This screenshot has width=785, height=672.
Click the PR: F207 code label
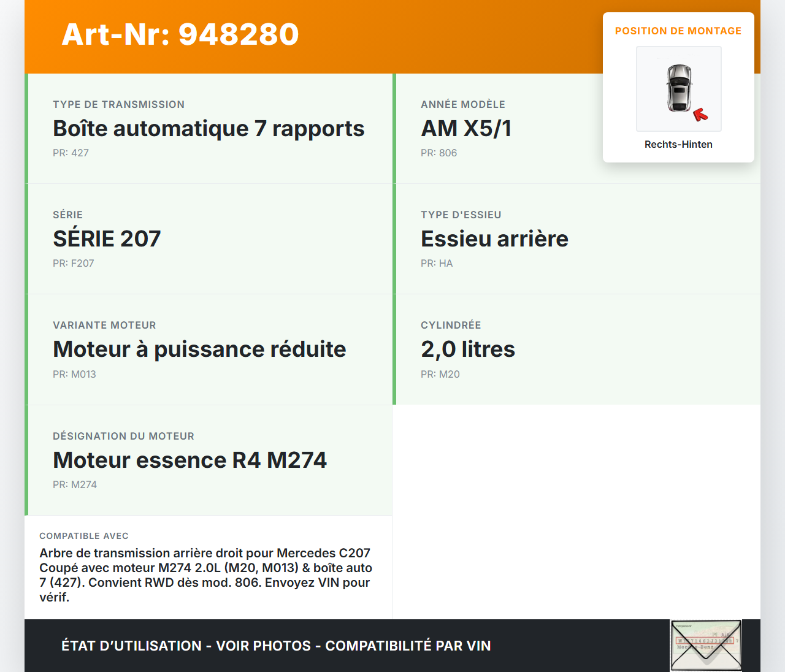(74, 263)
